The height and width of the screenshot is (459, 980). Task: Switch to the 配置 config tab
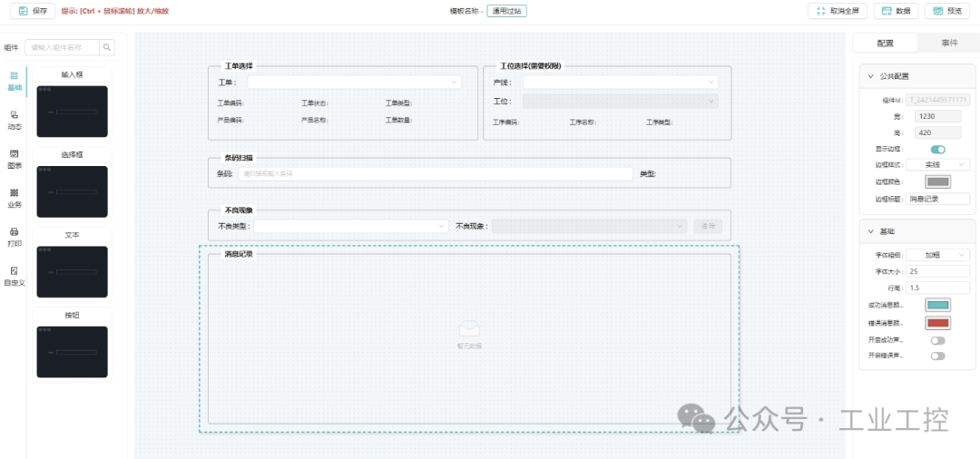[886, 44]
